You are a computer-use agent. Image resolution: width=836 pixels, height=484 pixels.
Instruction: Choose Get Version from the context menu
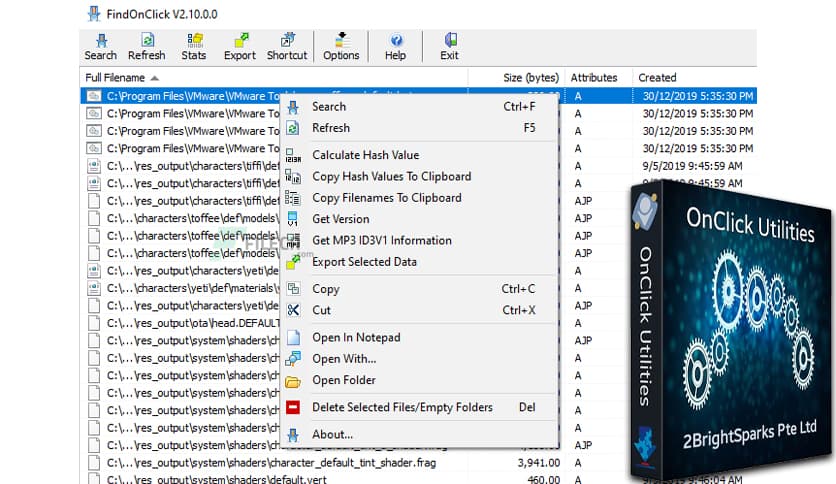click(x=419, y=219)
